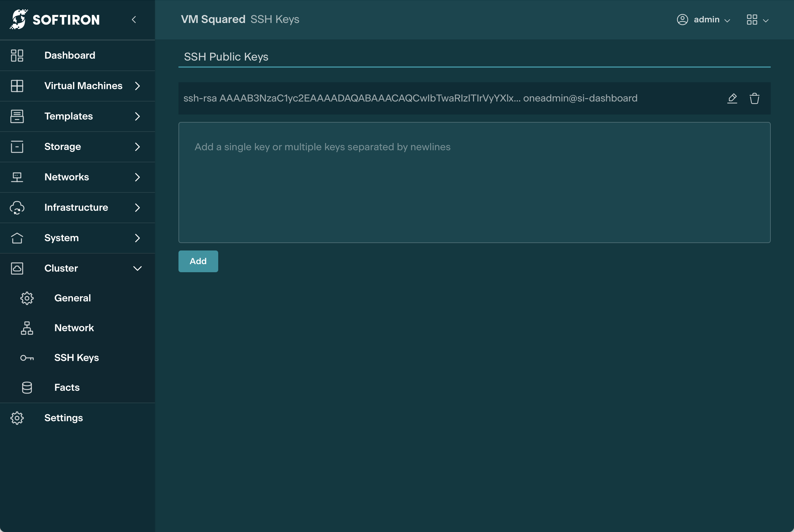
Task: Click the admin user avatar icon
Action: [682, 20]
